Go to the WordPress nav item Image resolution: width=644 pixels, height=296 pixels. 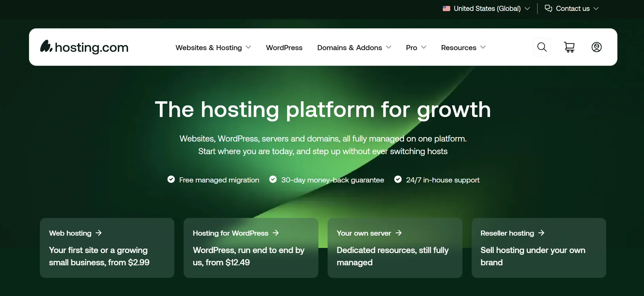[284, 48]
